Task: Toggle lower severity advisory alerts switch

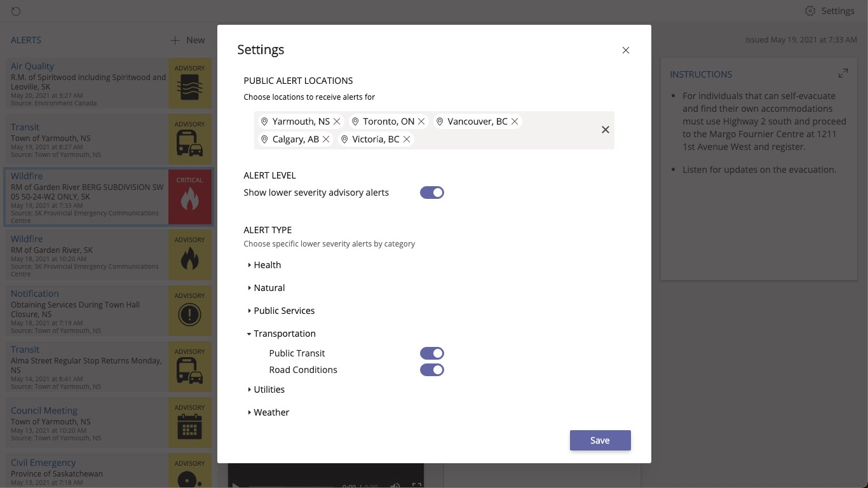Action: pos(432,193)
